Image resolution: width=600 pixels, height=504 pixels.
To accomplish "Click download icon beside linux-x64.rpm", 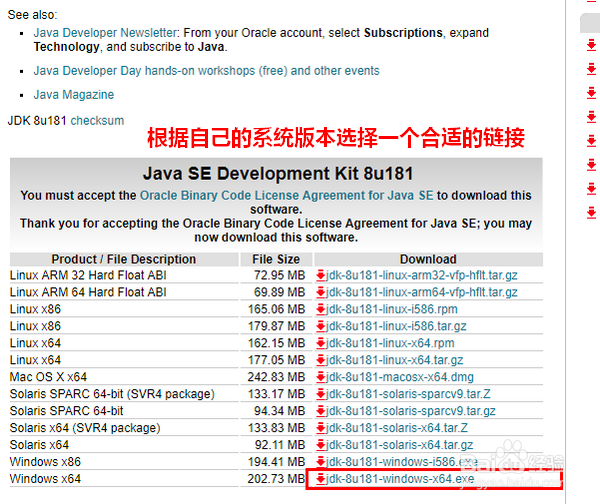I will click(320, 343).
